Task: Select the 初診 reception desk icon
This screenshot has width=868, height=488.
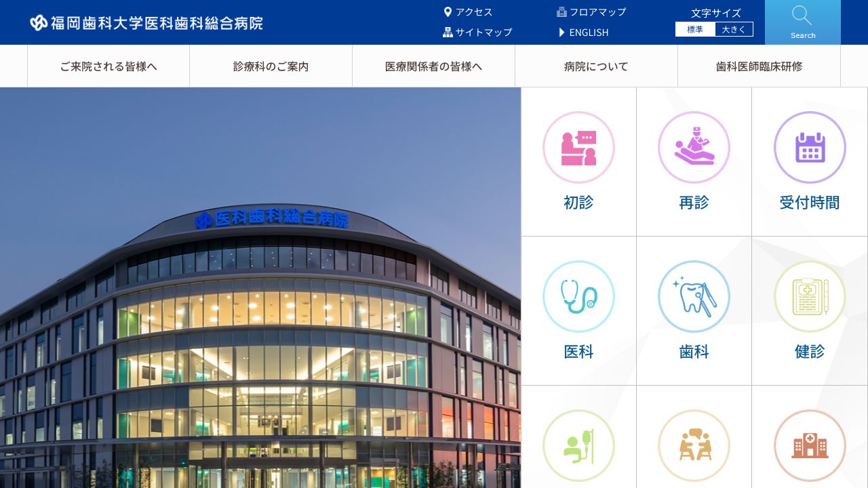Action: click(x=578, y=147)
